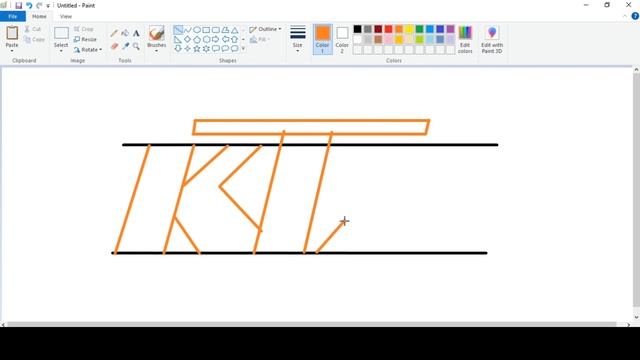Choose the Right arrow shape
640x360 pixels.
coord(216,40)
